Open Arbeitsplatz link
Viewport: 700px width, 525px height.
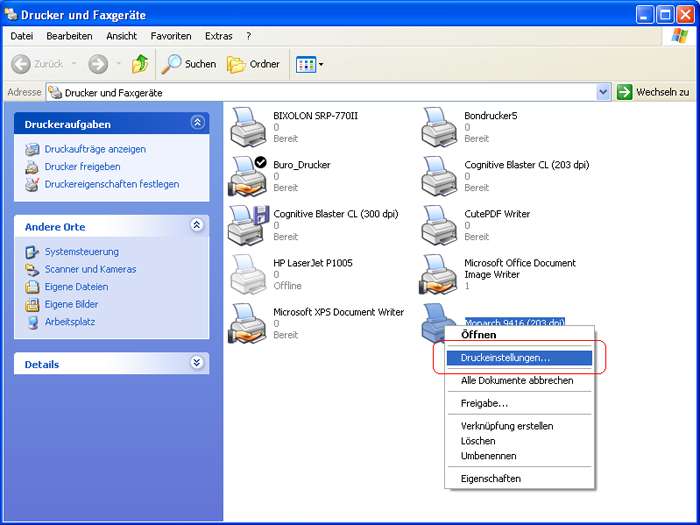point(70,321)
